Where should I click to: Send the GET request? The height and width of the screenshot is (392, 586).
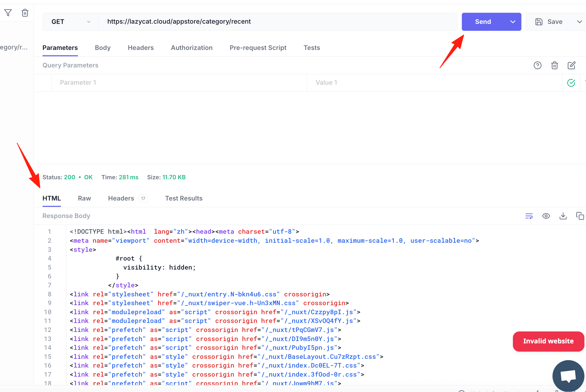tap(483, 22)
